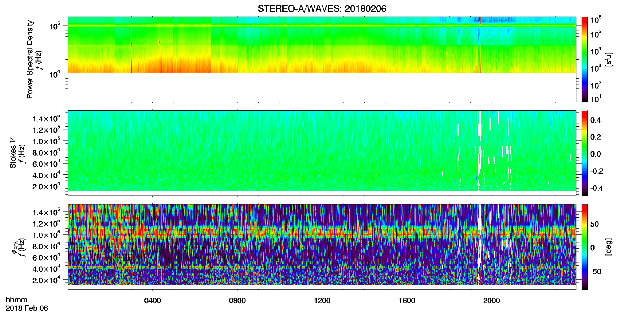Screen dimensions: 644x332
Task: Click the -0.4 label on Stokes color bar
Action: (x=597, y=188)
